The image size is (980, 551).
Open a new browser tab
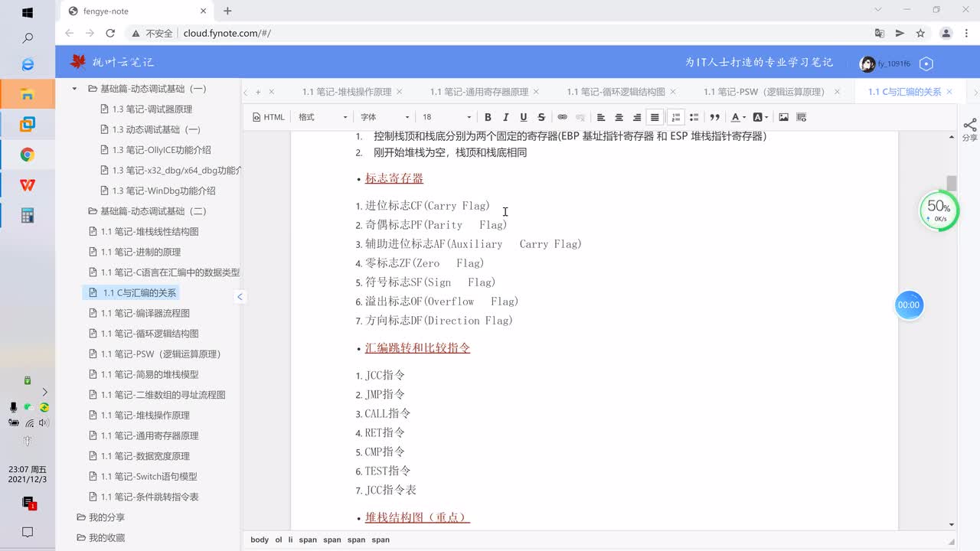[227, 11]
